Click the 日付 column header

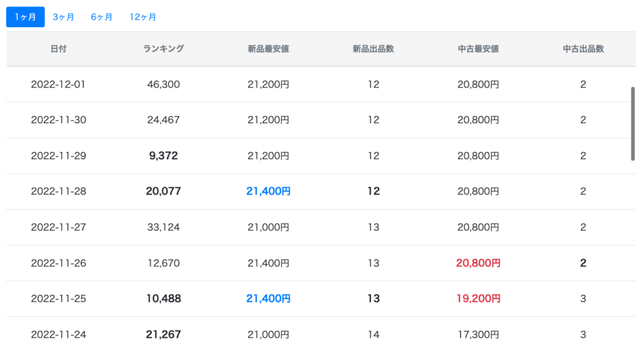click(x=58, y=49)
